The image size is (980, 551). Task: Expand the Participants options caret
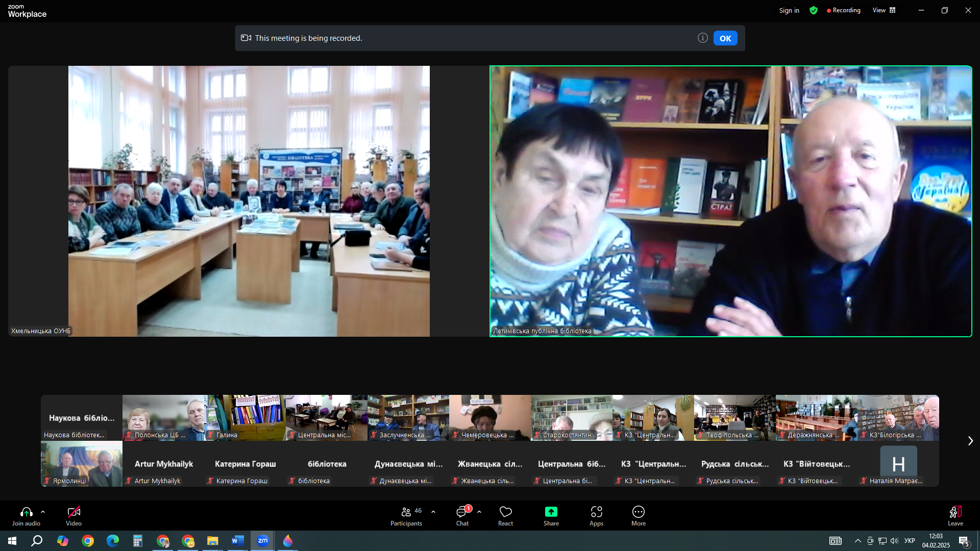point(433,512)
